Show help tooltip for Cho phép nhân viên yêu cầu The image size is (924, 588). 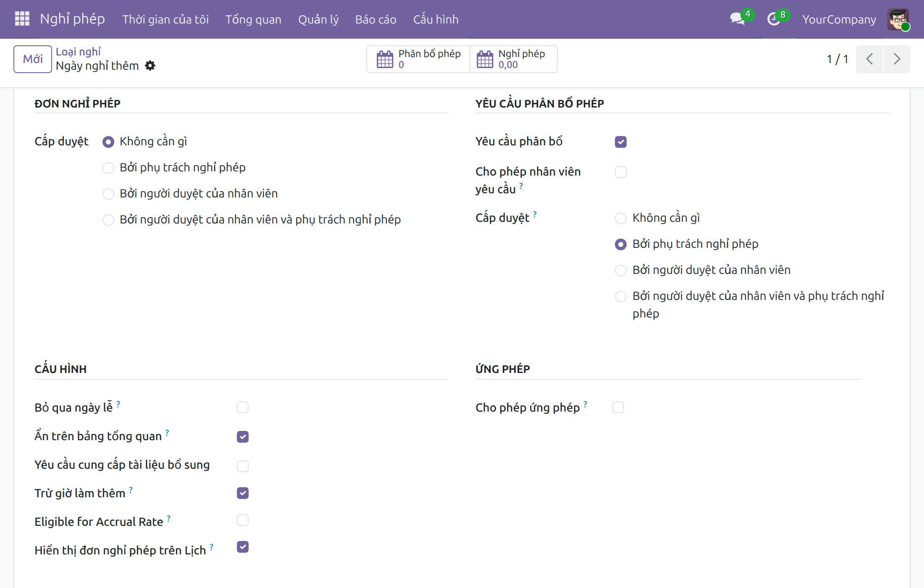(x=521, y=186)
